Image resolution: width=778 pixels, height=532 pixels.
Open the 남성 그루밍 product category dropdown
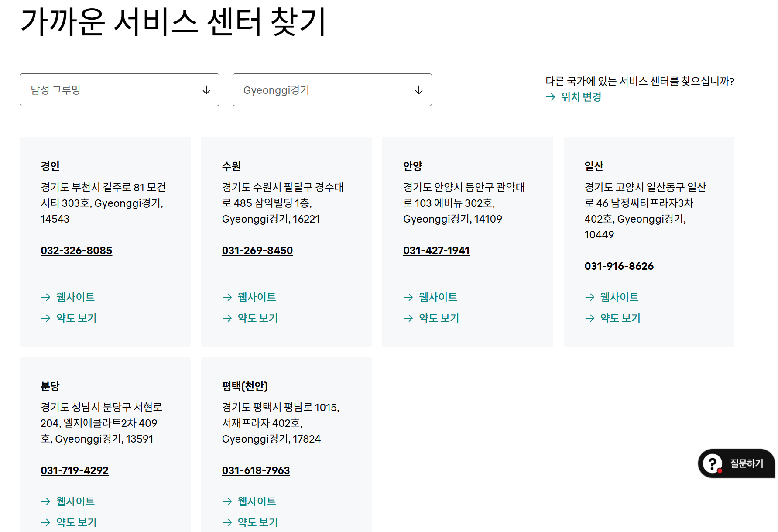pyautogui.click(x=119, y=90)
